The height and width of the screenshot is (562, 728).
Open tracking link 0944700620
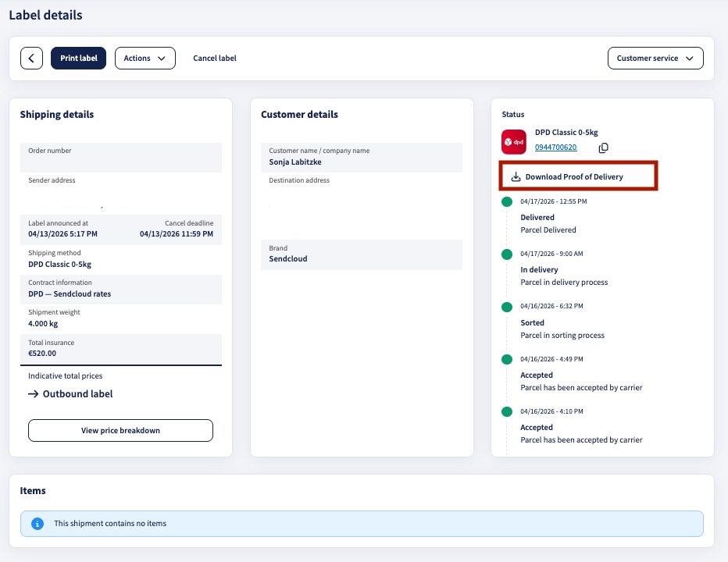click(555, 147)
